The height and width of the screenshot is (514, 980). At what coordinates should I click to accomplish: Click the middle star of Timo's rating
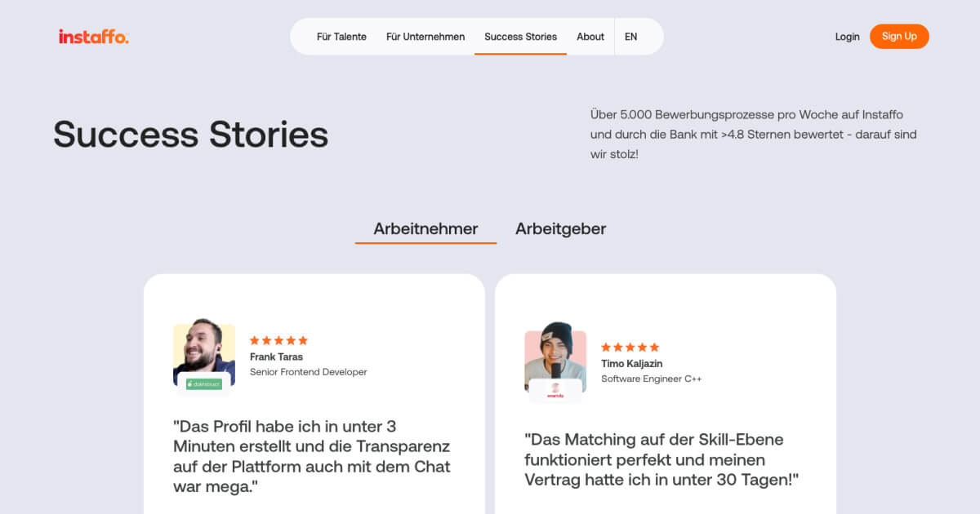(629, 346)
